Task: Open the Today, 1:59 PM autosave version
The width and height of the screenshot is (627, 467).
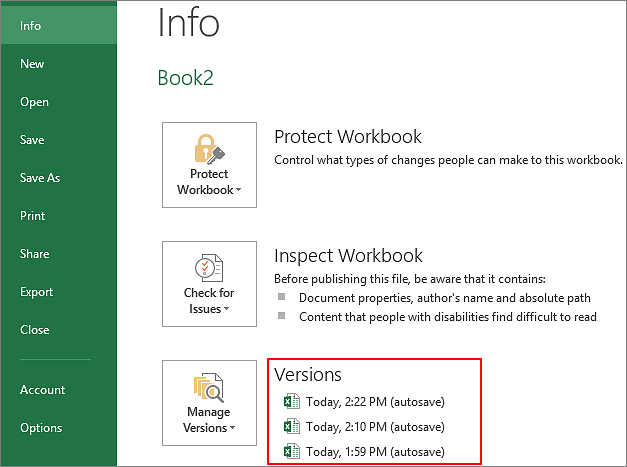Action: click(x=375, y=452)
